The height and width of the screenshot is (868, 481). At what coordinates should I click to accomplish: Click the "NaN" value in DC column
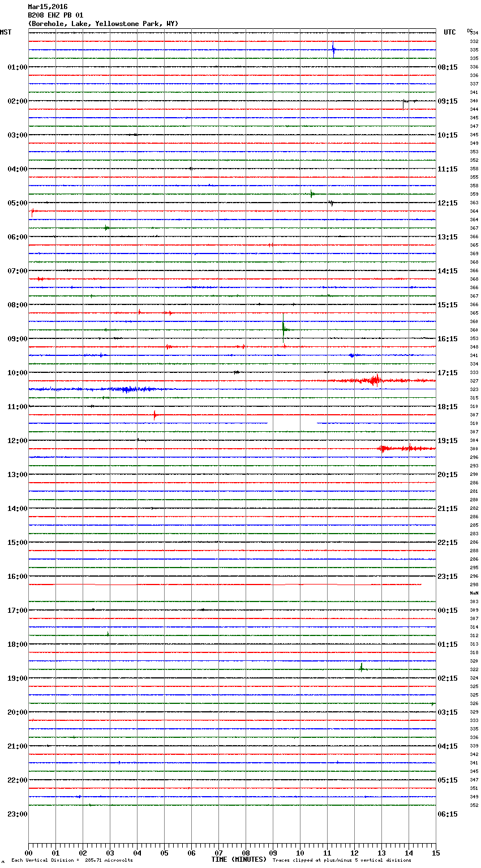point(474,593)
